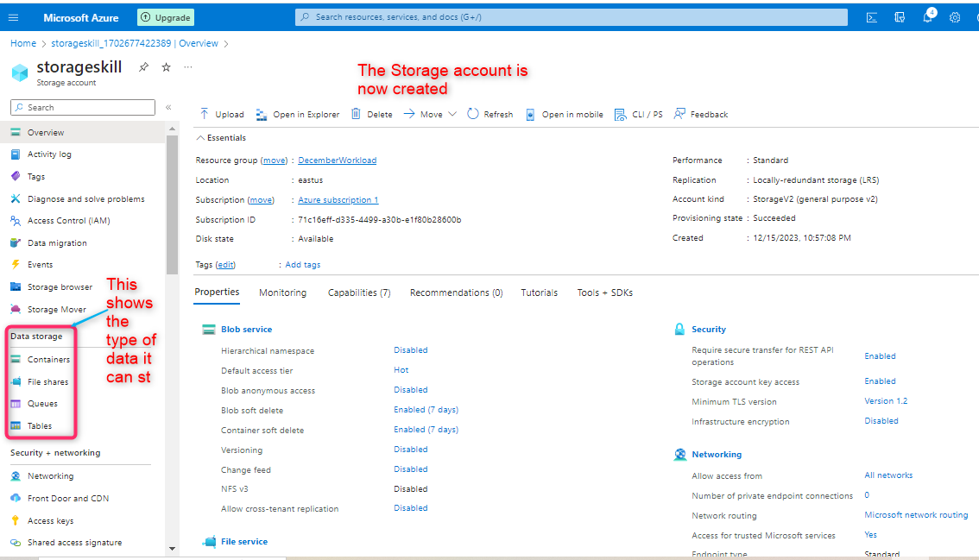Open portal settings gear

(955, 17)
